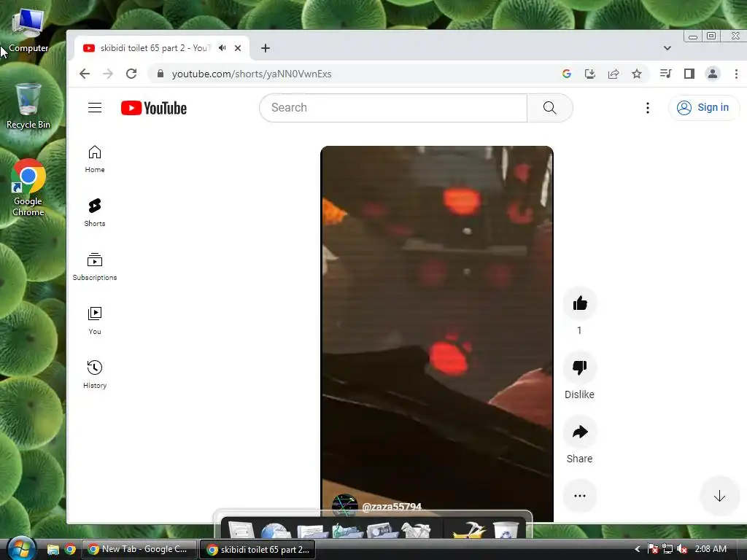The height and width of the screenshot is (560, 747).
Task: Open the @zaza55794 channel link
Action: pyautogui.click(x=392, y=507)
